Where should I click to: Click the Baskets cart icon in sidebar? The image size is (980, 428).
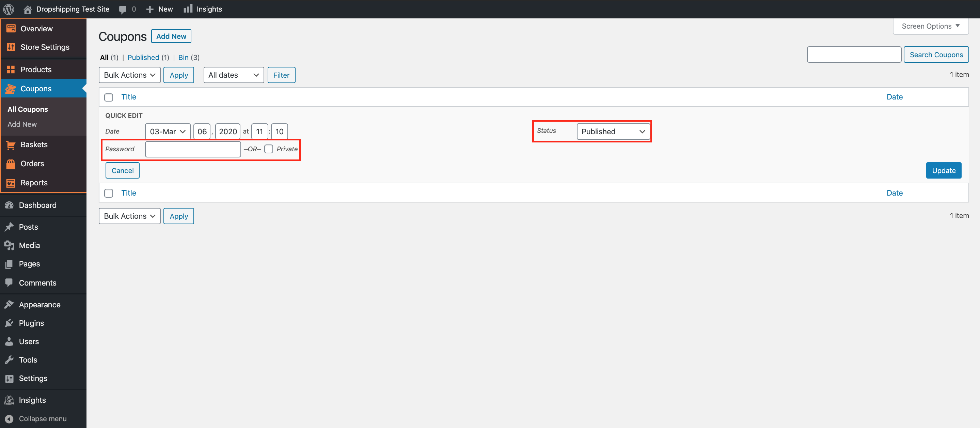coord(11,145)
